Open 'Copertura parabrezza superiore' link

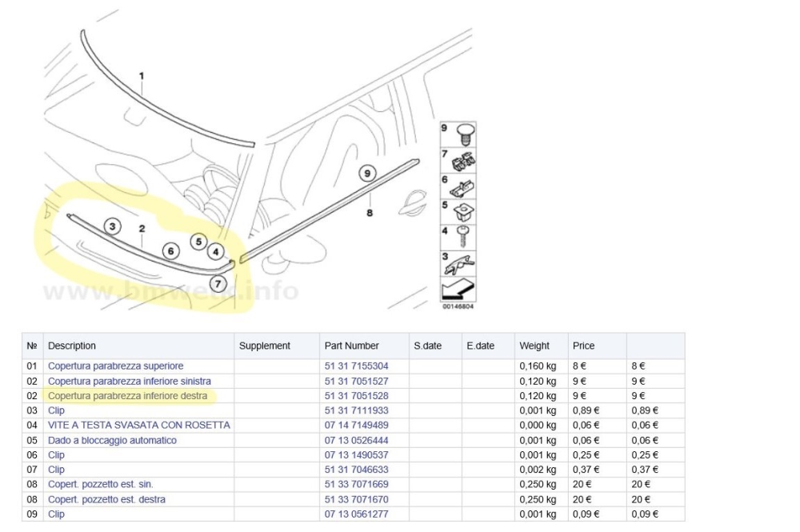coord(115,366)
